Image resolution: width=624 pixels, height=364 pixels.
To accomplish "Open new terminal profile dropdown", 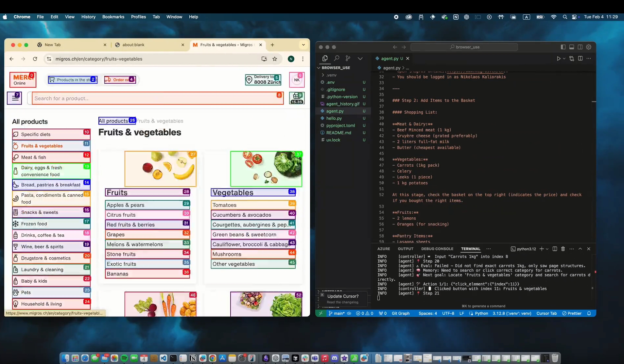I will (x=547, y=249).
